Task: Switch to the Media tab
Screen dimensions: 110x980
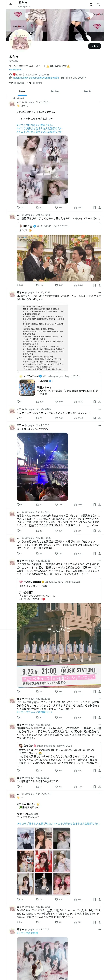Action: tap(88, 91)
